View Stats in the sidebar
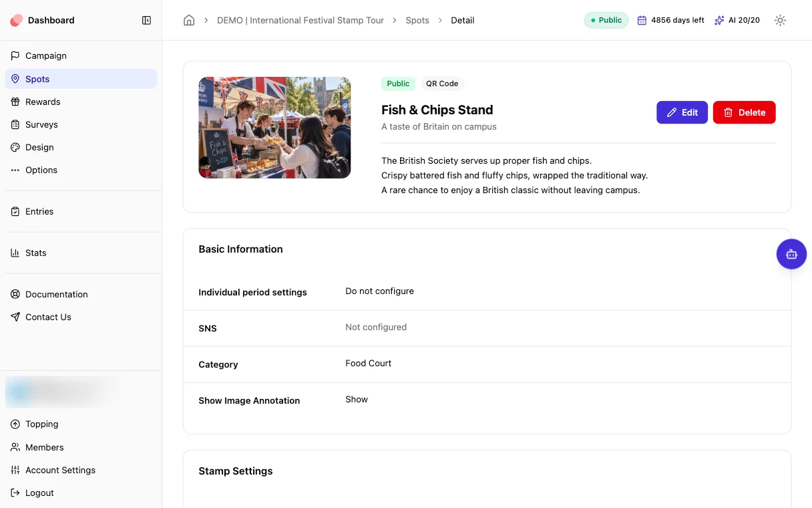The width and height of the screenshot is (812, 508). click(81, 253)
